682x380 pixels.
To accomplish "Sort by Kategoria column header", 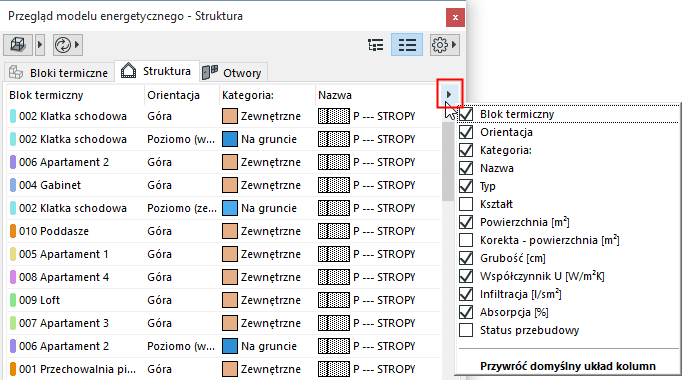I will coord(267,95).
